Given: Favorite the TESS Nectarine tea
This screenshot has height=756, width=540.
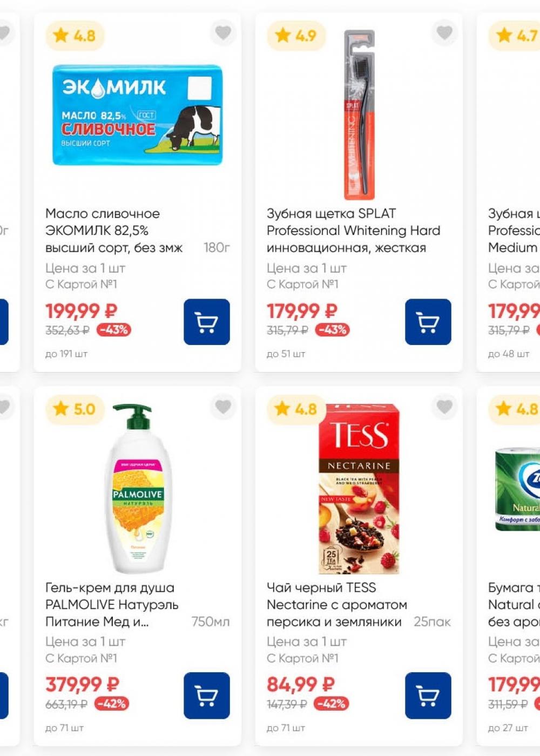Looking at the screenshot, I should point(444,407).
